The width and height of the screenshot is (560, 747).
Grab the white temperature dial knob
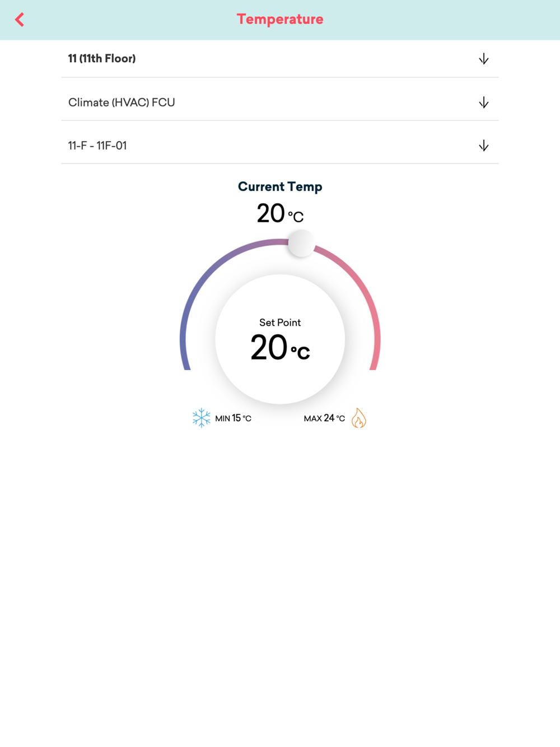[x=301, y=243]
